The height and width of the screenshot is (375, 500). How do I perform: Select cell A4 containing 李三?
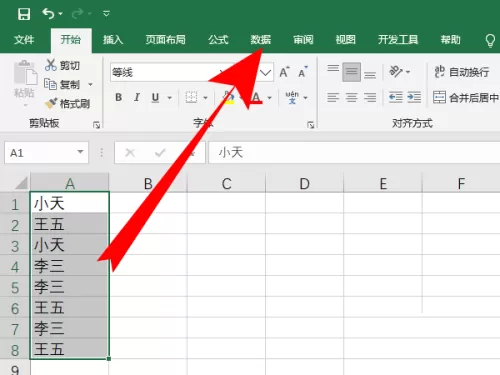pos(70,266)
